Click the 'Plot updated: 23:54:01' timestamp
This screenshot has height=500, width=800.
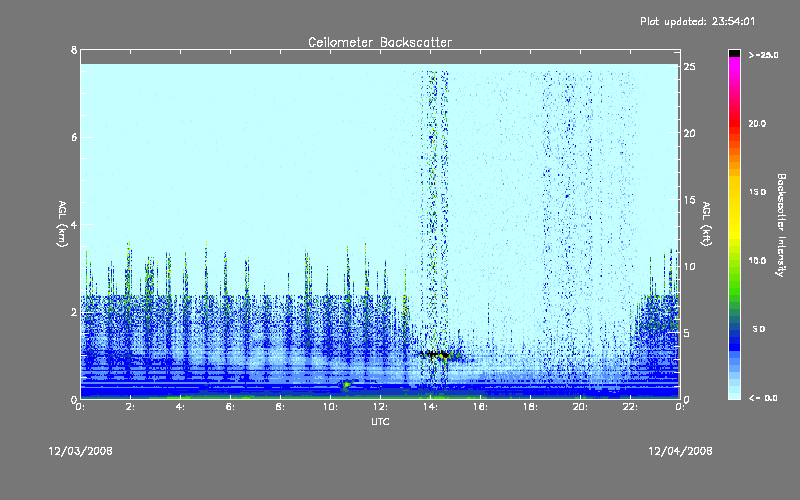pyautogui.click(x=697, y=21)
